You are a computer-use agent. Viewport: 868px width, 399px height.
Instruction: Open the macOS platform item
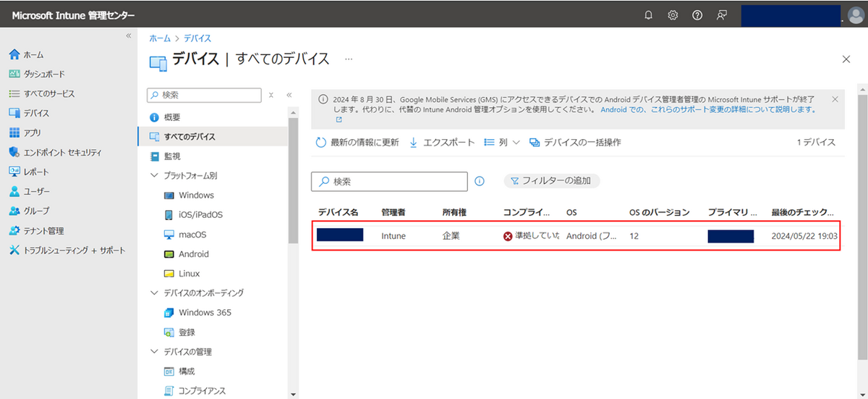[184, 234]
